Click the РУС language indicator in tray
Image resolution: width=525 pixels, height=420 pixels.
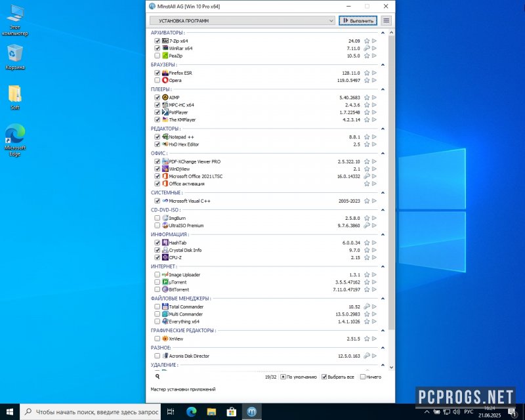coord(469,411)
